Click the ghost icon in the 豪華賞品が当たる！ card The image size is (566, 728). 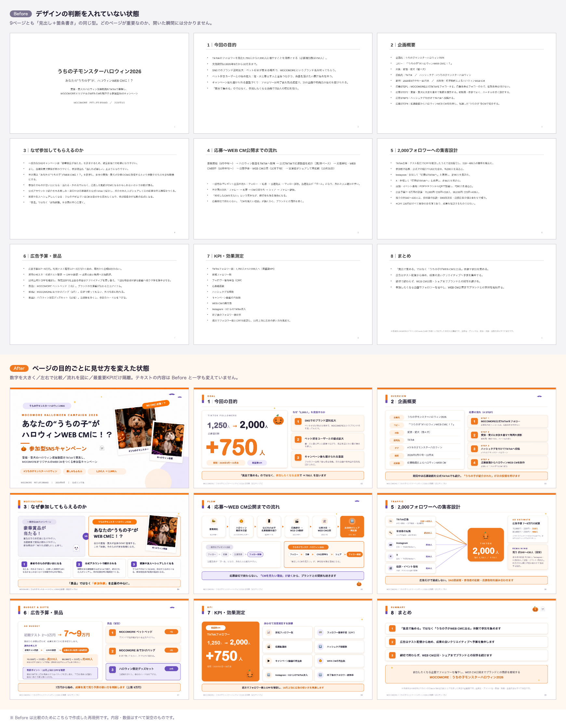click(x=76, y=548)
